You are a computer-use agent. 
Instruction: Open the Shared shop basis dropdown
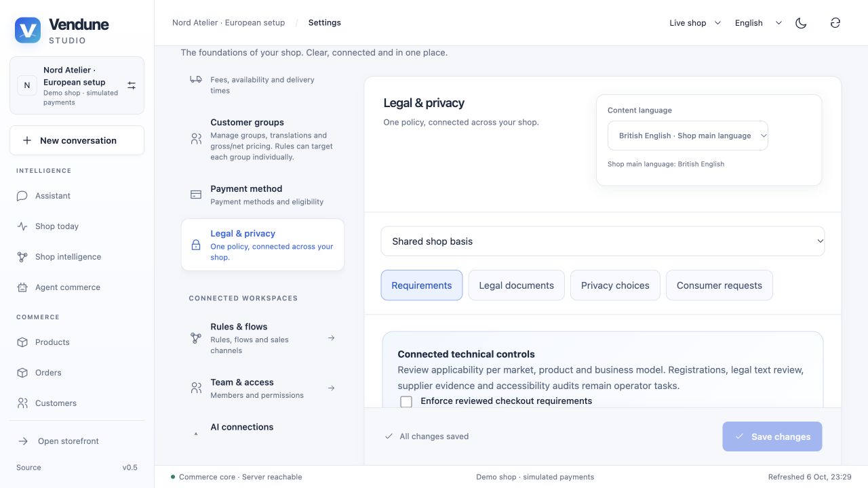click(x=603, y=241)
